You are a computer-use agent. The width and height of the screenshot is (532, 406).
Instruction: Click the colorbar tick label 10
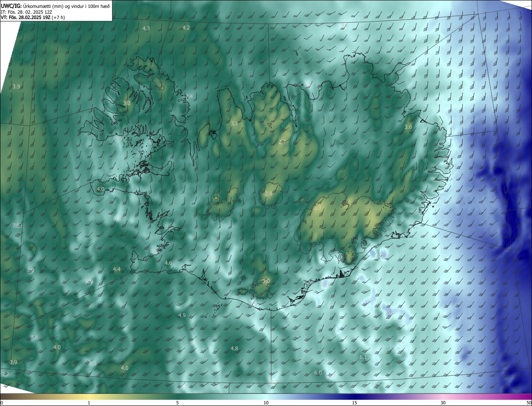(x=266, y=403)
